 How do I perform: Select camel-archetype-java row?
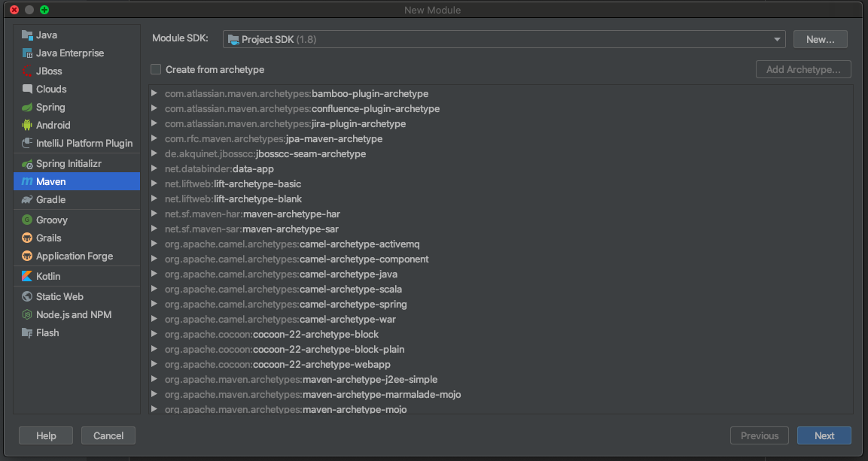(501, 274)
